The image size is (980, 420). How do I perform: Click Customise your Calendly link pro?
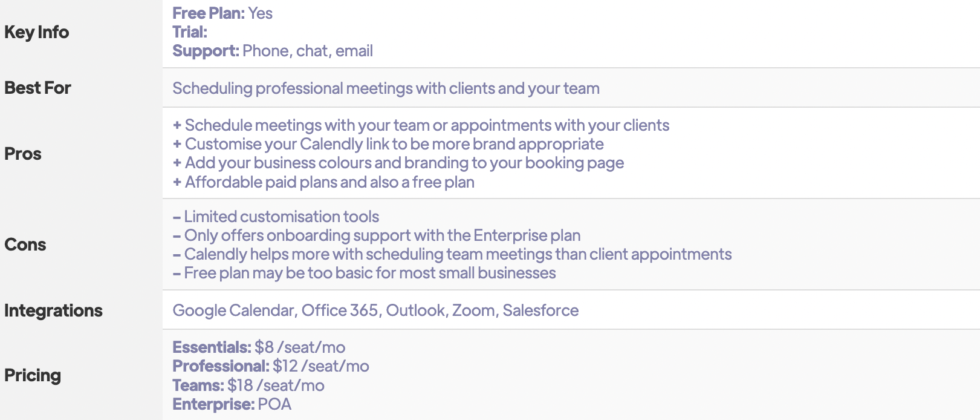(388, 144)
